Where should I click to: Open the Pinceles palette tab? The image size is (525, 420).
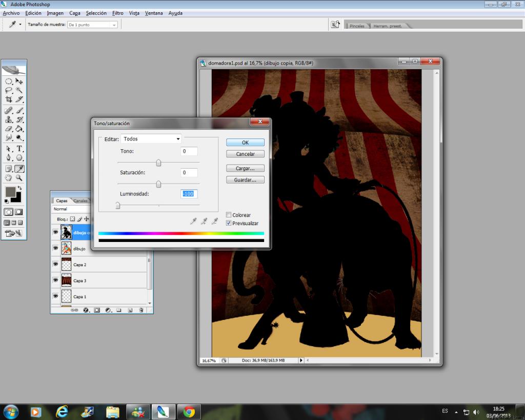(357, 26)
